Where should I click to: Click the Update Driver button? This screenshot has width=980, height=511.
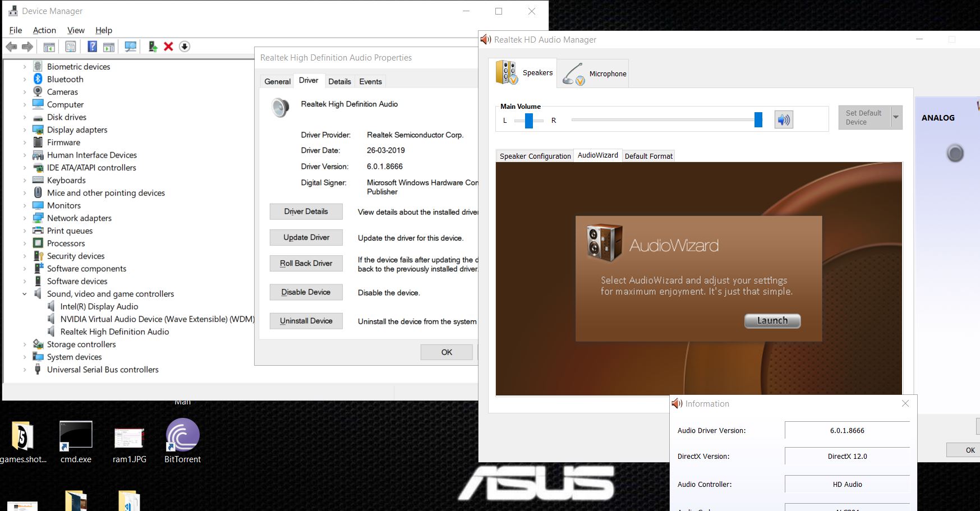[306, 237]
